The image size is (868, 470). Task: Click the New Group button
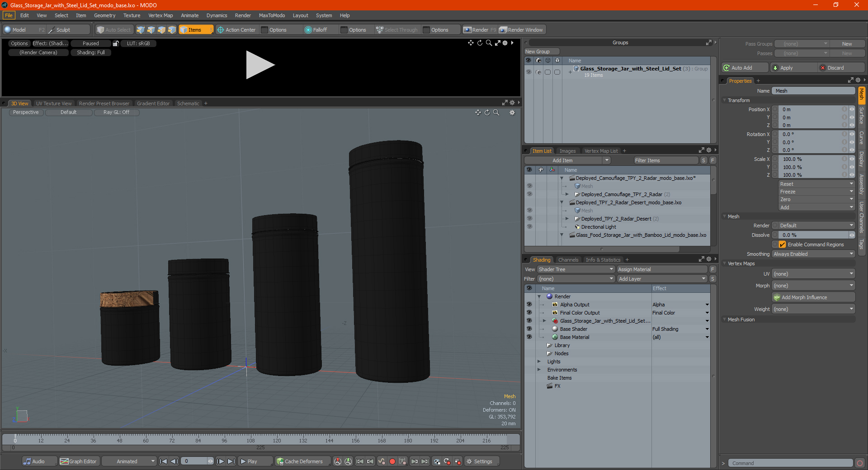click(542, 52)
